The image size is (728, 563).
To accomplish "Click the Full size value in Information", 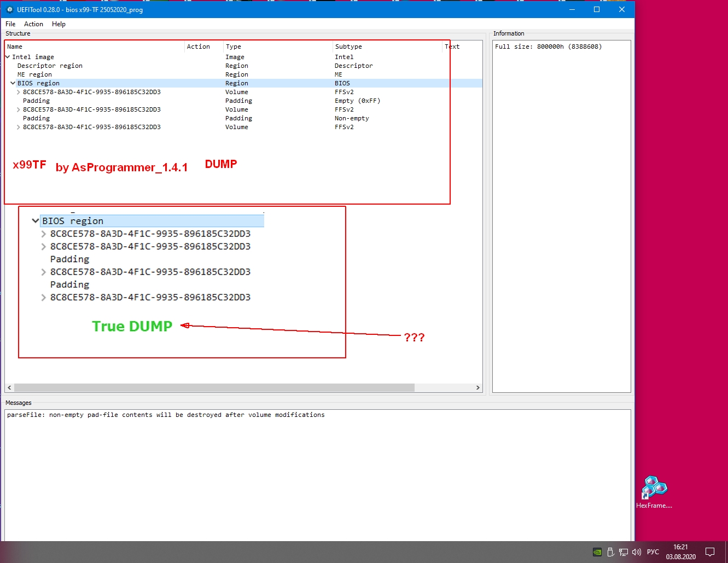I will (x=548, y=47).
